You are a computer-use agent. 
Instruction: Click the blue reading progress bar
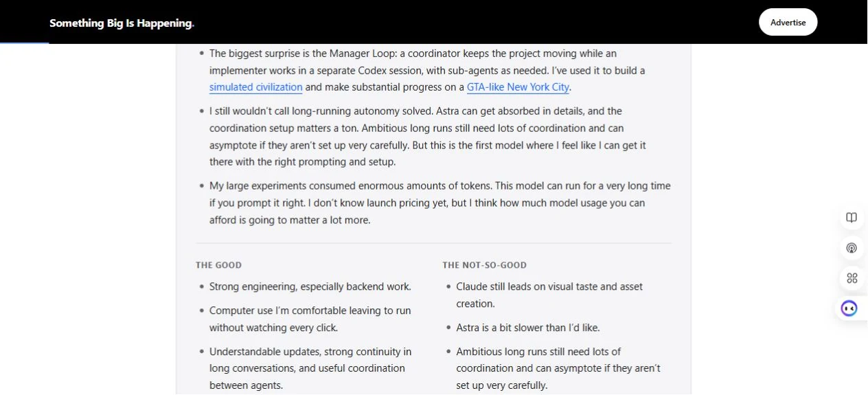coord(25,43)
